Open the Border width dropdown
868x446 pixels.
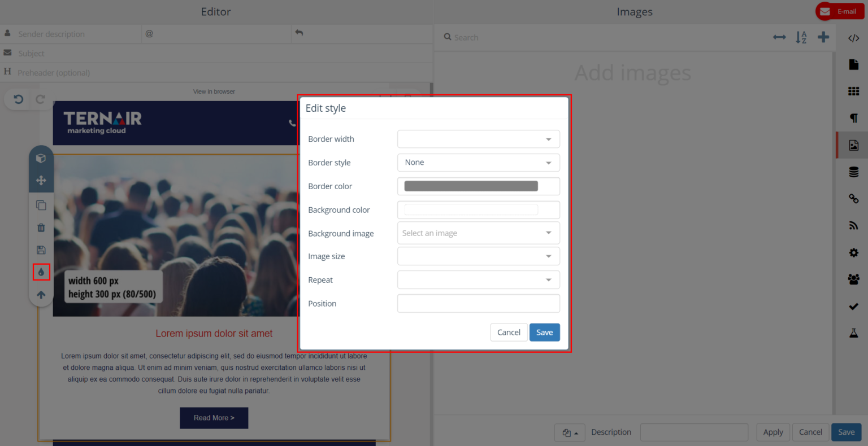pos(479,139)
